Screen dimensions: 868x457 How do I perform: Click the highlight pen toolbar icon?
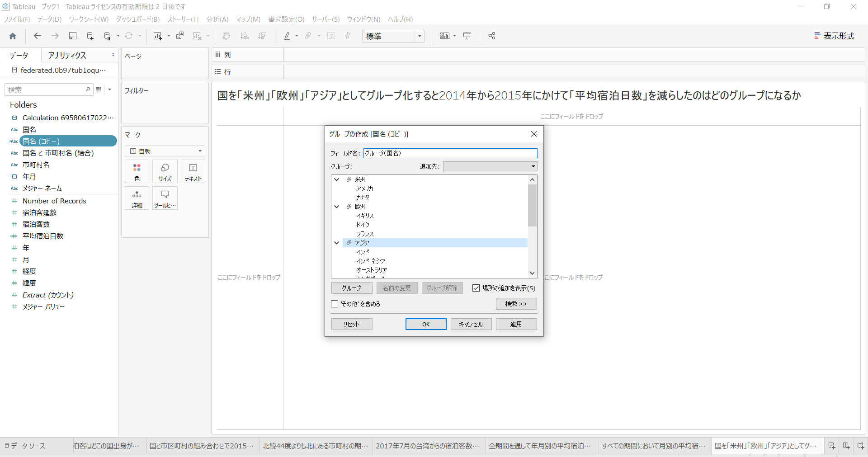[x=287, y=36]
